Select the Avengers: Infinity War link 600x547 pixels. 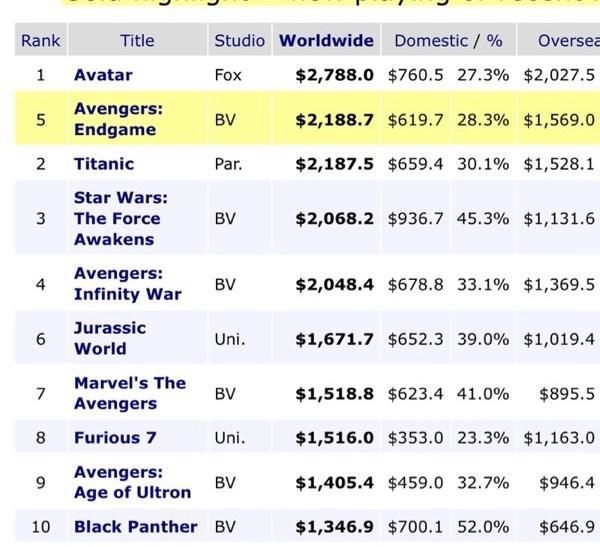coord(127,283)
